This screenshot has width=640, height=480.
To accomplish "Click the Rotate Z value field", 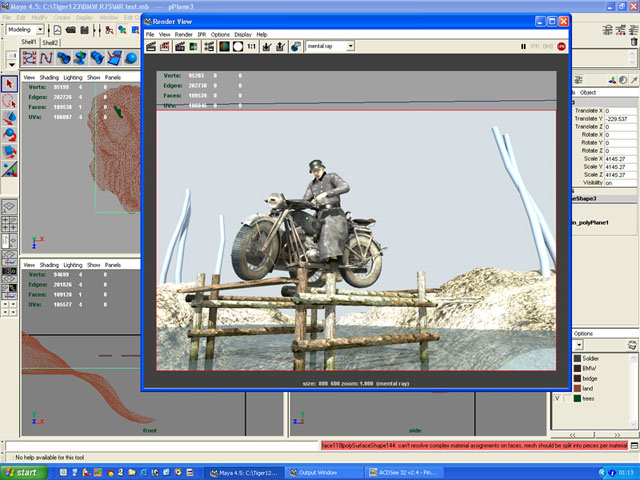I will [x=620, y=151].
